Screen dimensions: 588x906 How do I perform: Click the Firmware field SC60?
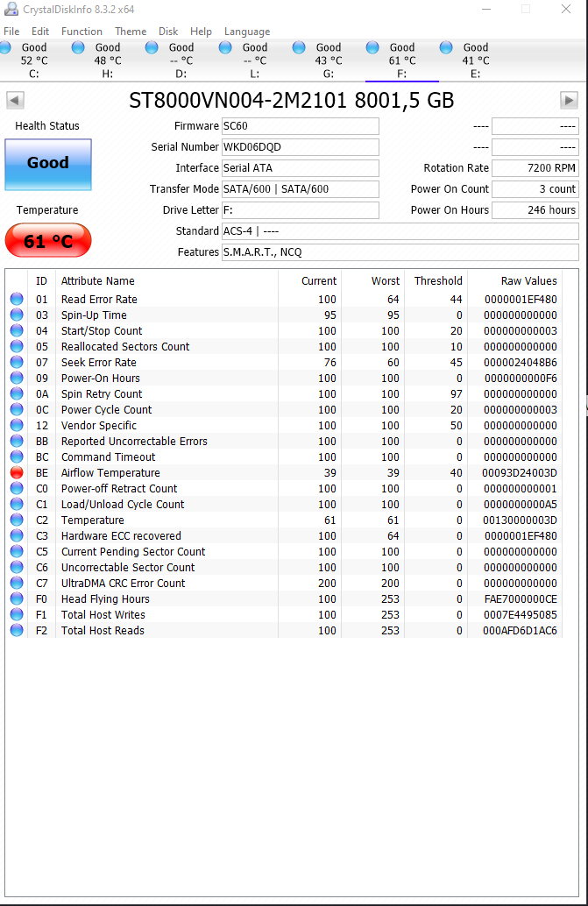point(301,126)
